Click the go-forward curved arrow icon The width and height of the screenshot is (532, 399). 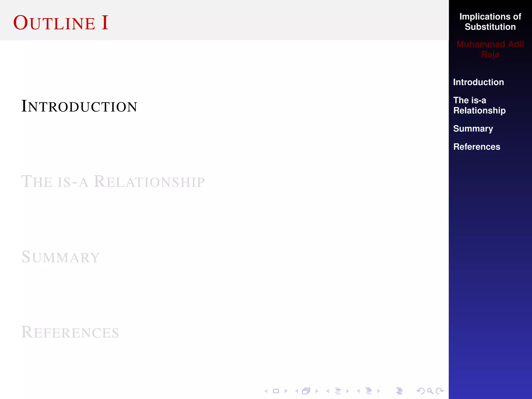[x=440, y=391]
